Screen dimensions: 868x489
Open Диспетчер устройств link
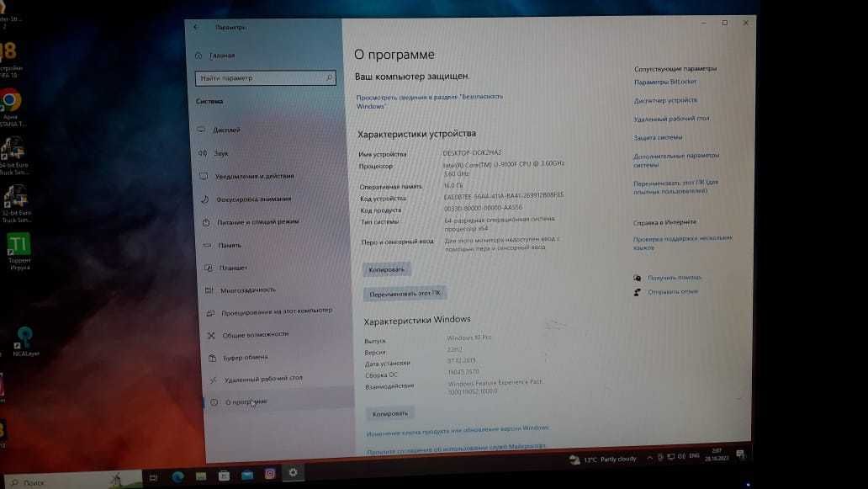pyautogui.click(x=665, y=100)
